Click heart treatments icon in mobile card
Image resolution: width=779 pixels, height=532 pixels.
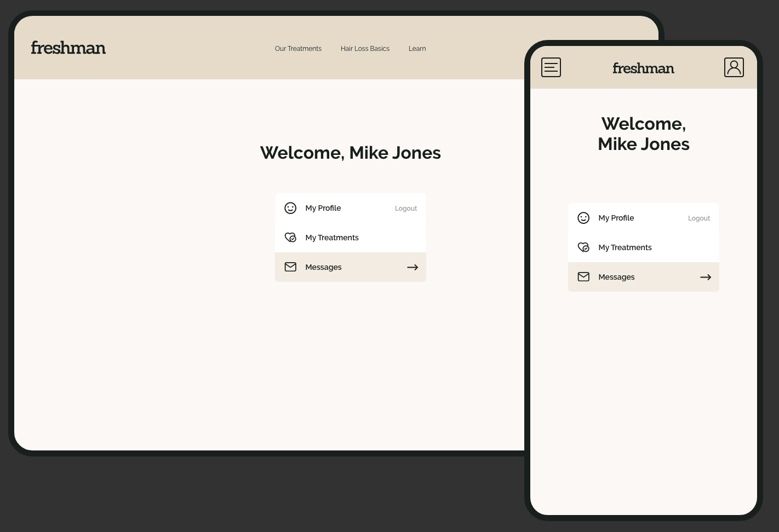pos(583,247)
